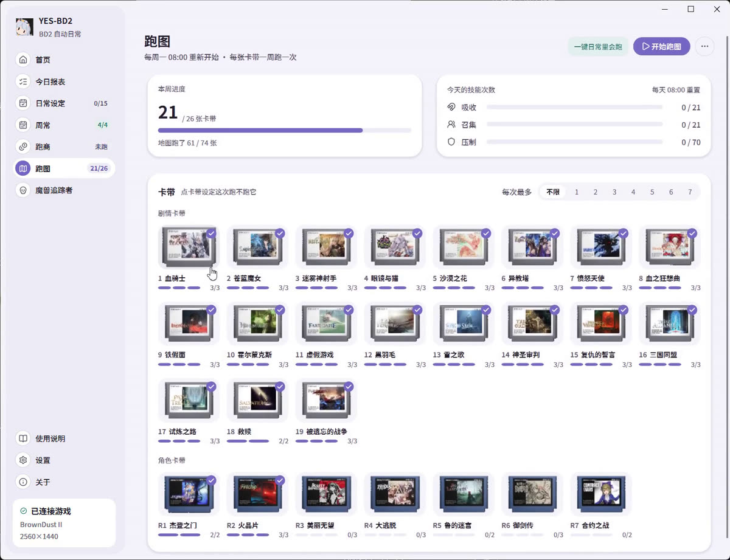
Task: Open 设置 from the sidebar
Action: click(x=64, y=460)
